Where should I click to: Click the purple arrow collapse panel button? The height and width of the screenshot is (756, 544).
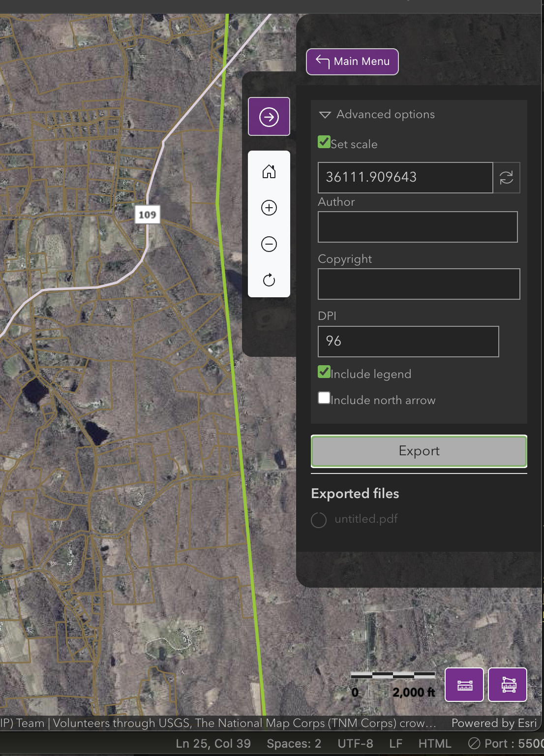(269, 117)
